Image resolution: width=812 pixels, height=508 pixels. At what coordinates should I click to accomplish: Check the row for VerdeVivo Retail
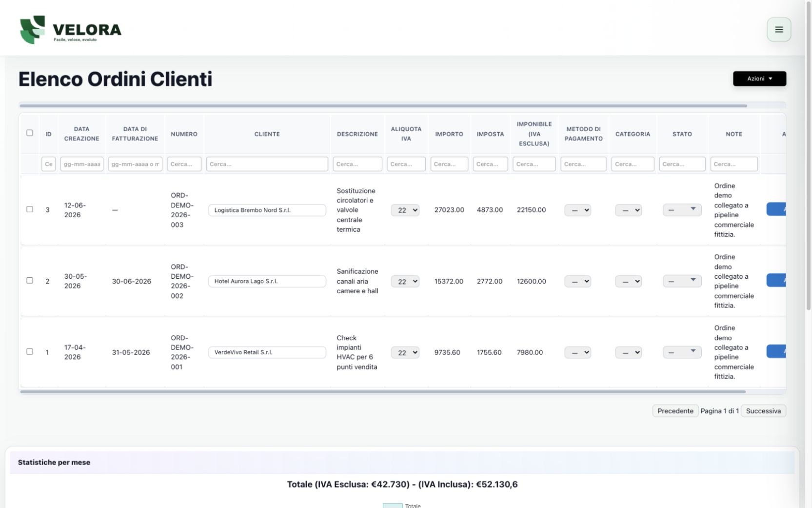tap(30, 352)
